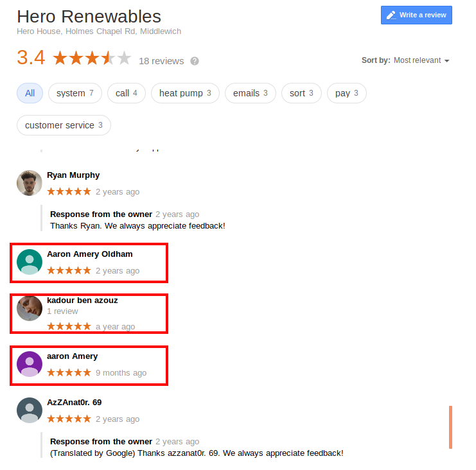Open the reviews help question mark icon
The image size is (476, 470).
pos(195,61)
